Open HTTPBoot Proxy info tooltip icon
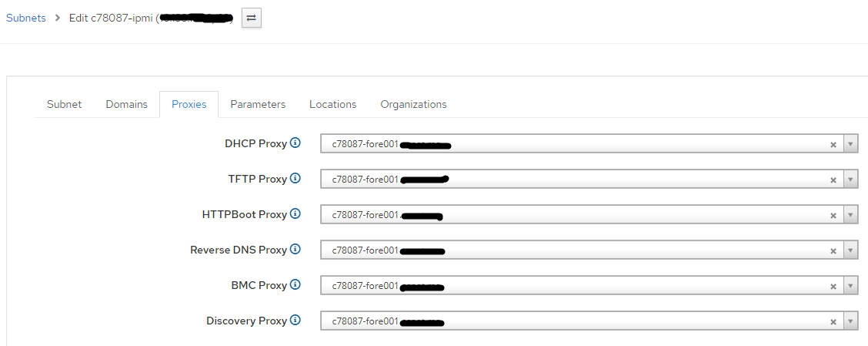This screenshot has height=346, width=868. click(x=295, y=214)
